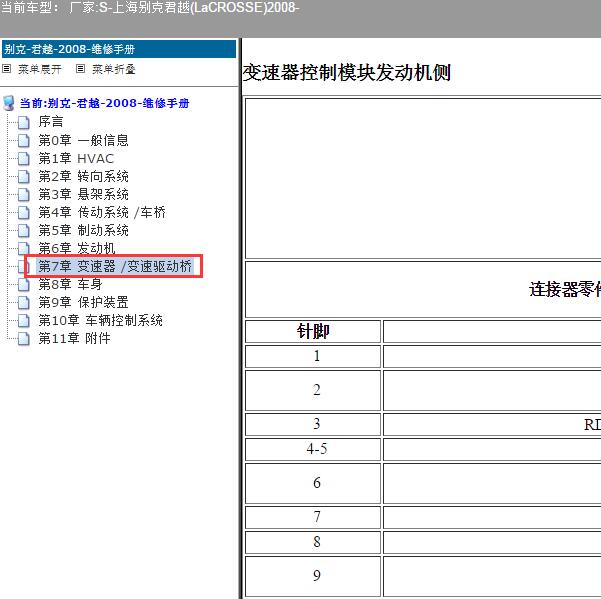This screenshot has height=599, width=601.
Task: Click the pin 2 table cell
Action: tap(313, 390)
